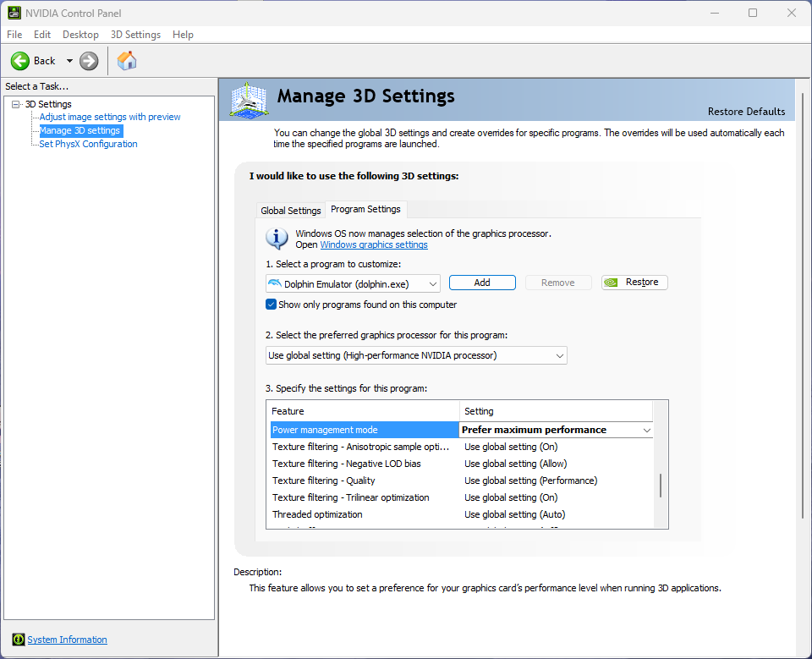Viewport: 812px width, 659px height.
Task: Click the green Back arrow icon
Action: 20,61
